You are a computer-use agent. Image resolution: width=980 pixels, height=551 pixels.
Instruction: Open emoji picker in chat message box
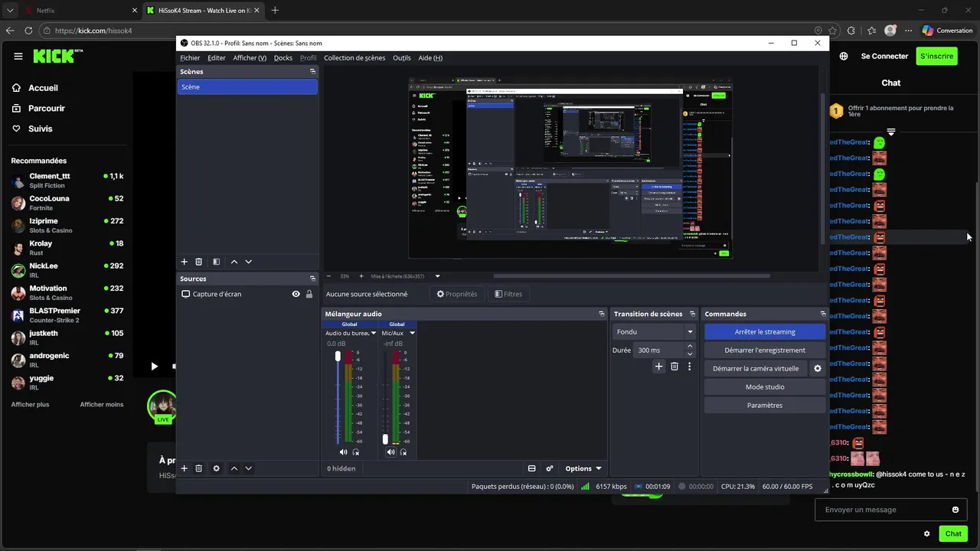(x=955, y=510)
